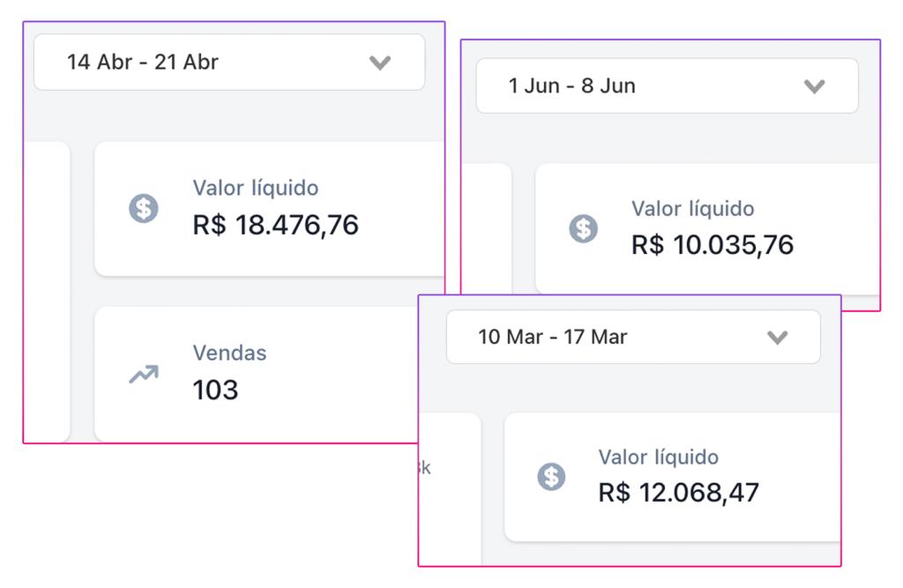Screen dimensions: 903x588
Task: Select the R$ 12.068,47 amount
Action: click(678, 493)
